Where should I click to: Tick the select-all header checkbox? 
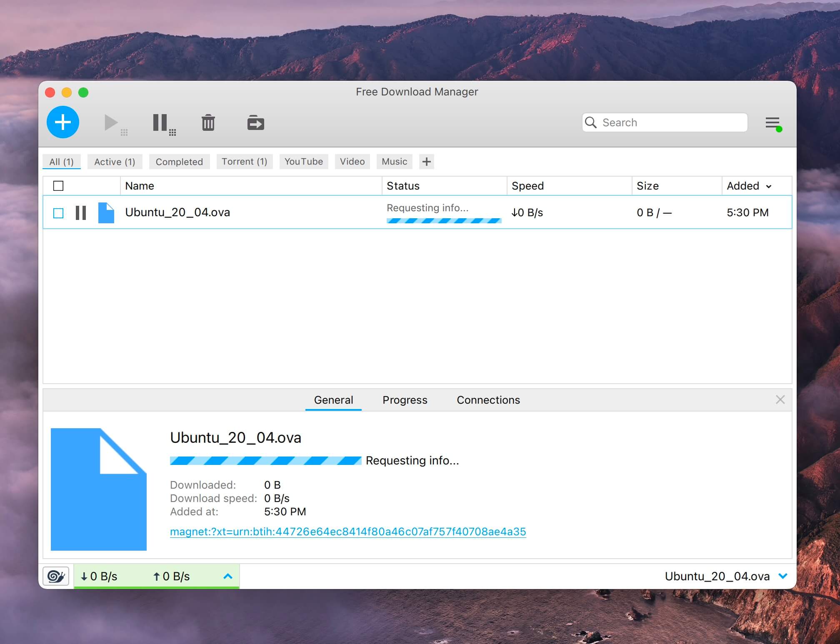click(58, 186)
